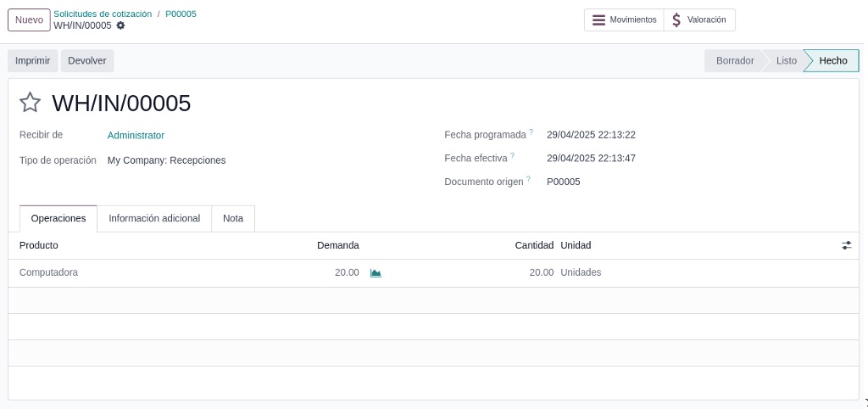Select the Hecho status stage
This screenshot has height=409, width=868.
(x=833, y=61)
